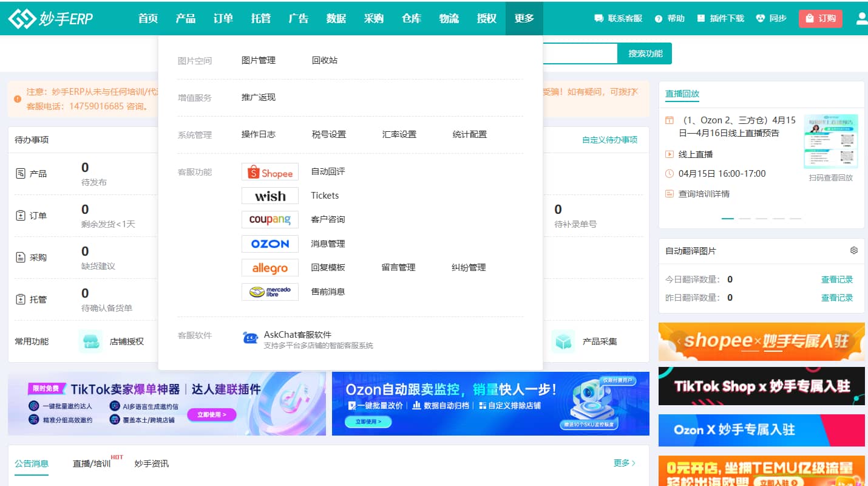
Task: Select 客户咨询 menu entry
Action: click(x=328, y=219)
